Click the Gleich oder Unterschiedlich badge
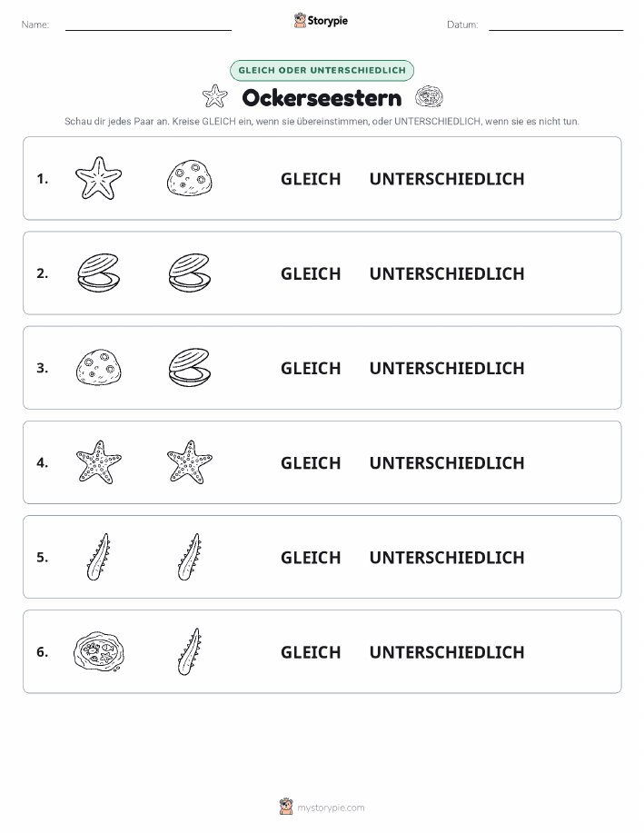The image size is (644, 833). [x=322, y=70]
